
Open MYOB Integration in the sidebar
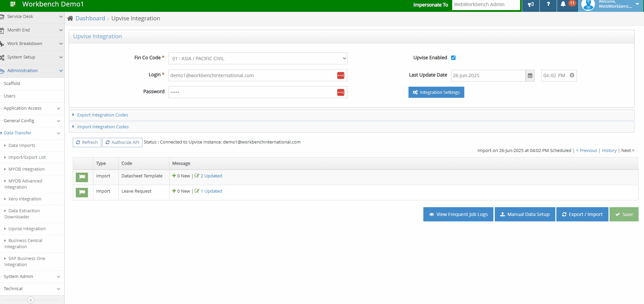click(26, 169)
